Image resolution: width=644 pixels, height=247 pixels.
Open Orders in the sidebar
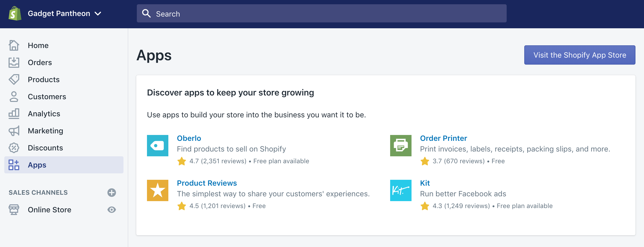pyautogui.click(x=40, y=62)
